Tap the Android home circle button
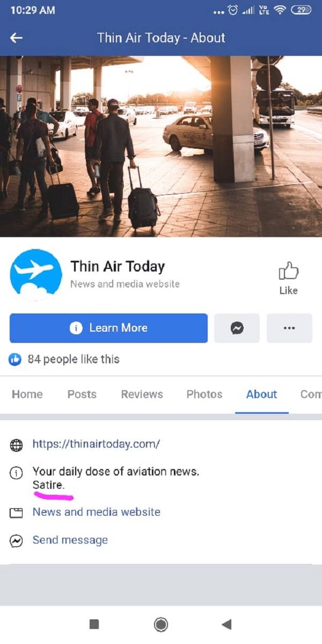 tap(160, 624)
